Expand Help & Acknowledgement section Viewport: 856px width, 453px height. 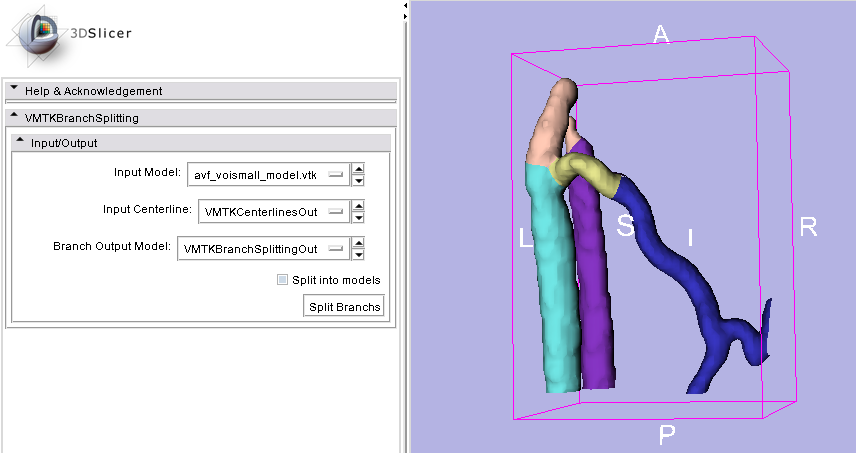click(200, 91)
